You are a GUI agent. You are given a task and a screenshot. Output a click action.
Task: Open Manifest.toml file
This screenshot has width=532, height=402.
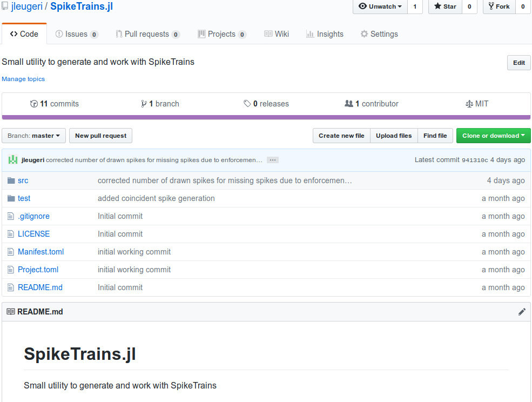pos(41,252)
